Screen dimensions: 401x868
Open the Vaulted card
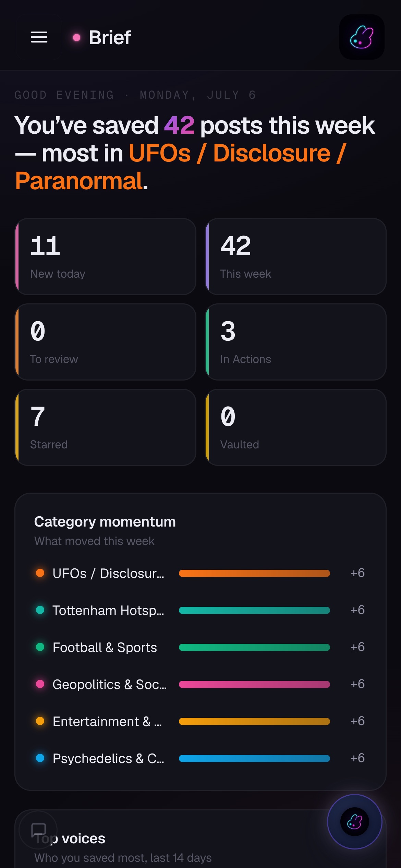coord(295,427)
